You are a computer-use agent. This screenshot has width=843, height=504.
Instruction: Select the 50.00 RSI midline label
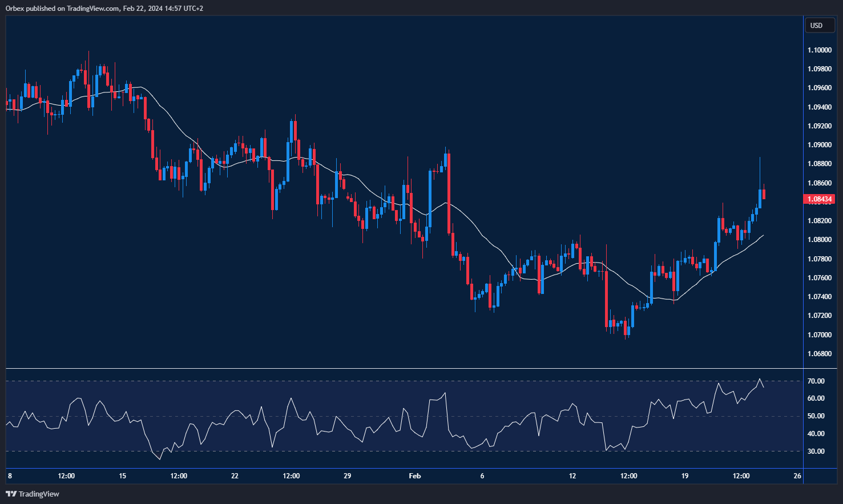pyautogui.click(x=816, y=416)
